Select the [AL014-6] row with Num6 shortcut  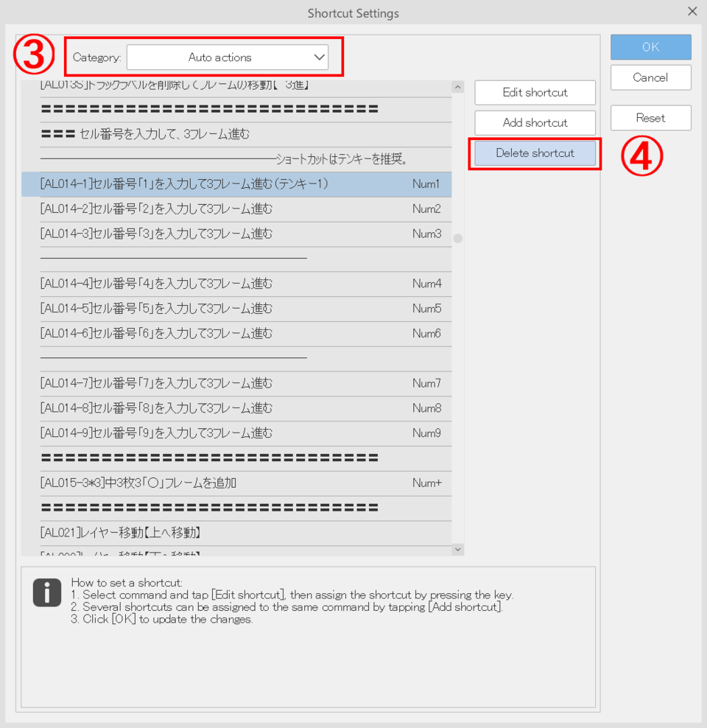click(236, 334)
